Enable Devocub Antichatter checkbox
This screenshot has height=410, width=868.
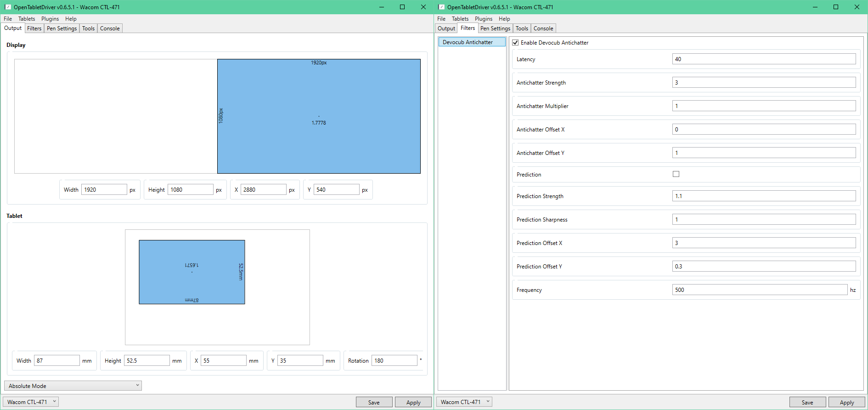click(x=515, y=43)
